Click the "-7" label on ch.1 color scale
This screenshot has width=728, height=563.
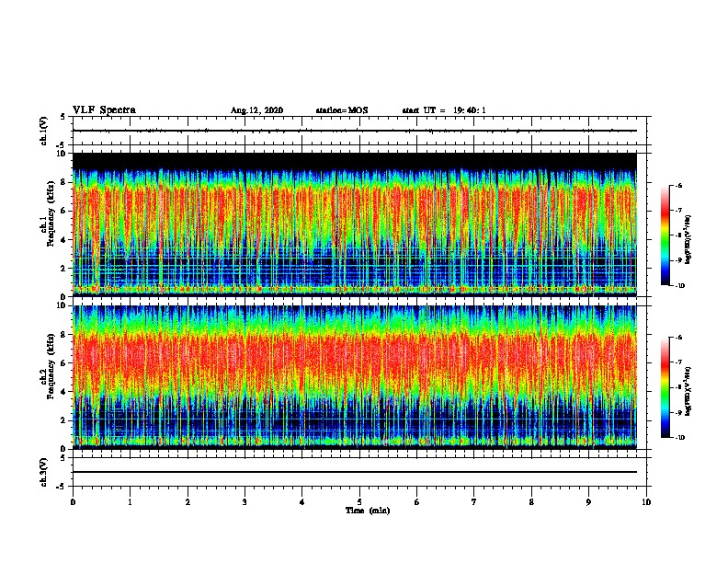[678, 211]
